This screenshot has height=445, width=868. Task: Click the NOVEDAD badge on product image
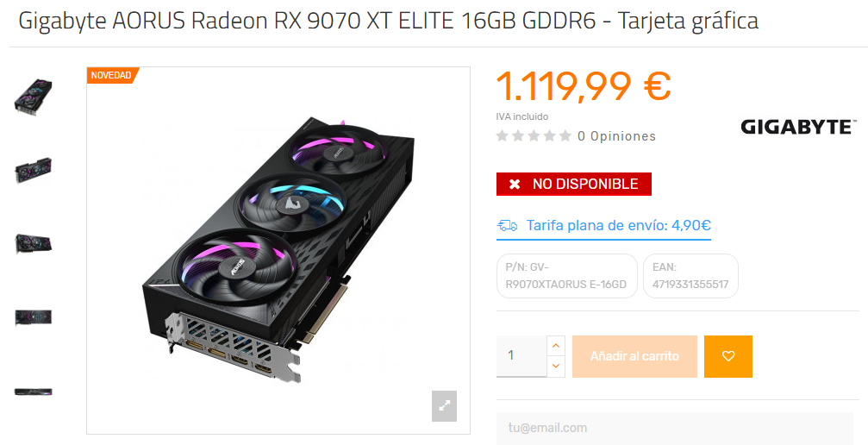click(112, 75)
